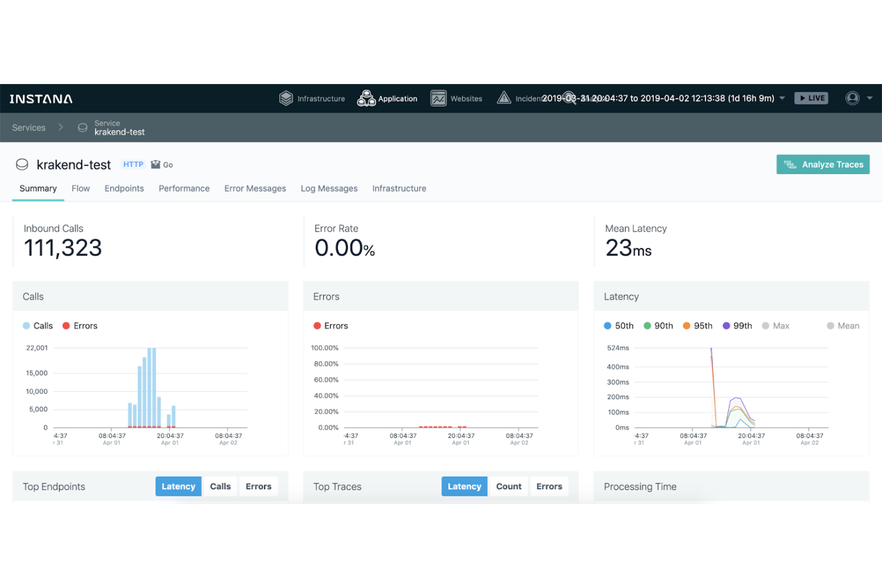The image size is (882, 588).
Task: Switch to the Flow tab
Action: [x=80, y=188]
